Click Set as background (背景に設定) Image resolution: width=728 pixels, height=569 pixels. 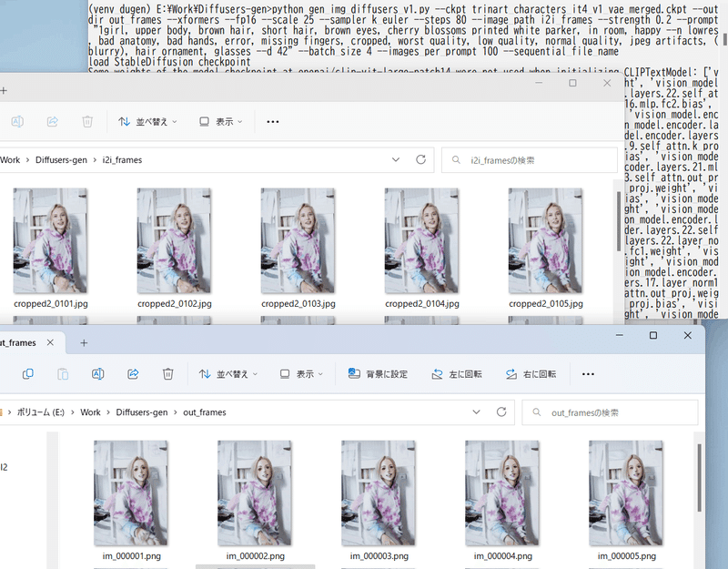[x=378, y=374]
